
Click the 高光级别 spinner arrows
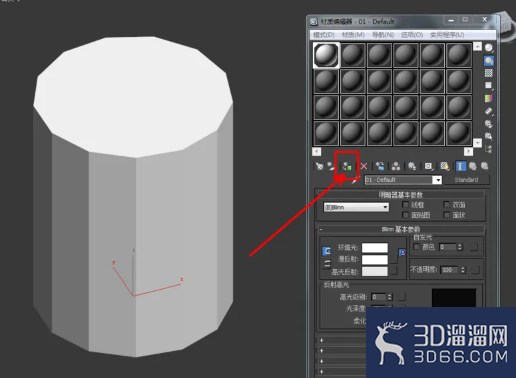[390, 297]
